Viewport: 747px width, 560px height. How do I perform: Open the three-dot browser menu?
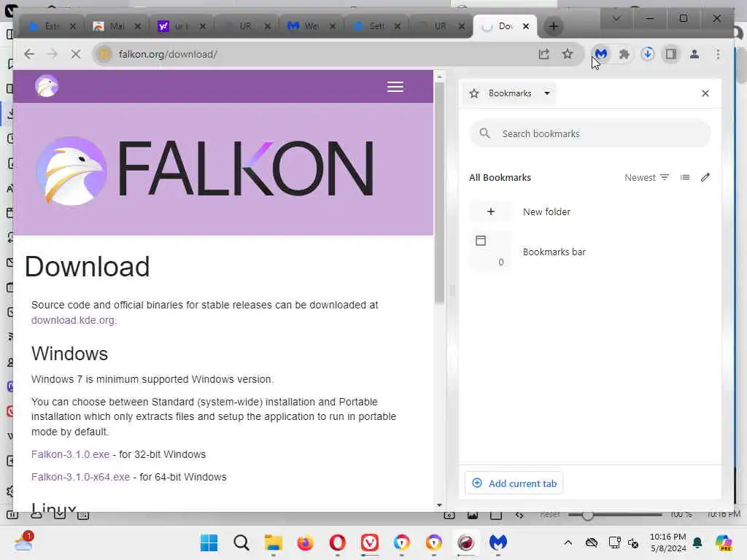(718, 54)
